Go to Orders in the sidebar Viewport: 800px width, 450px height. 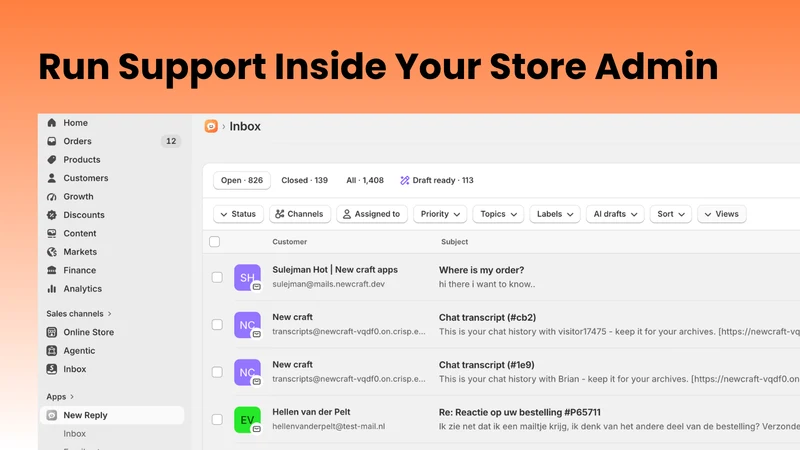[78, 141]
